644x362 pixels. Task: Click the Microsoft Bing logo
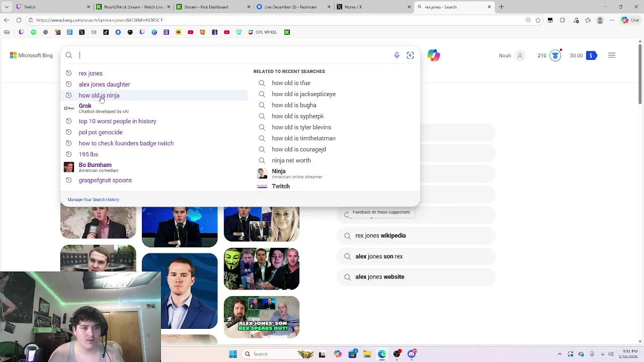point(31,55)
